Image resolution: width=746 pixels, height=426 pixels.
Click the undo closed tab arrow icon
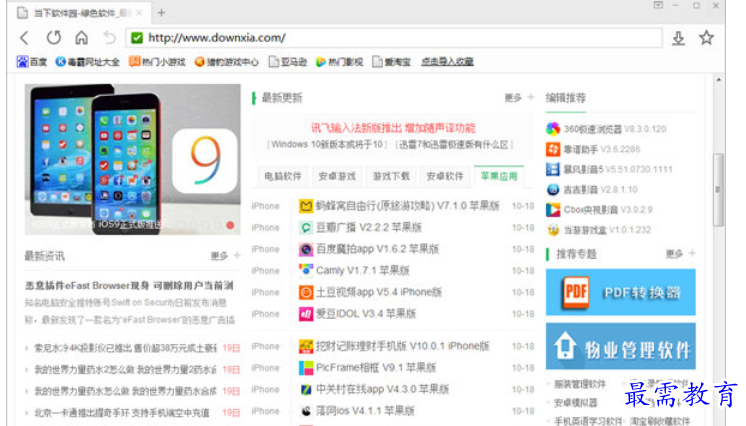pos(110,38)
